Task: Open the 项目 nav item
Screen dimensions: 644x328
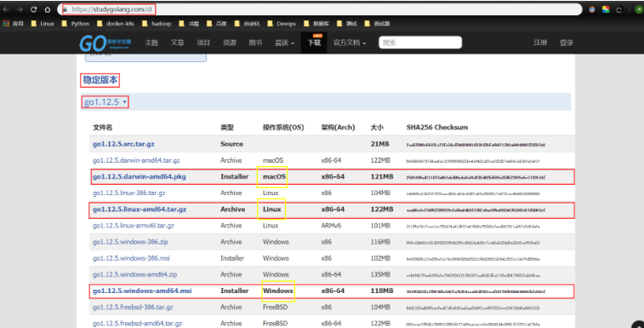Action: 203,43
